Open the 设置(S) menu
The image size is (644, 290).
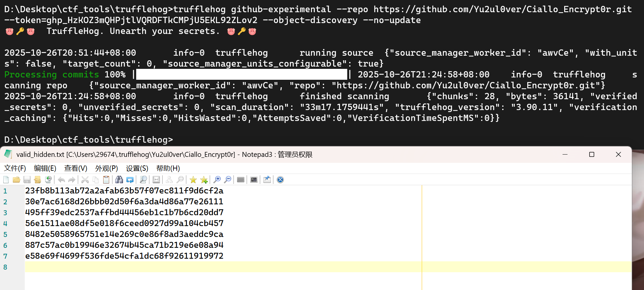(137, 168)
